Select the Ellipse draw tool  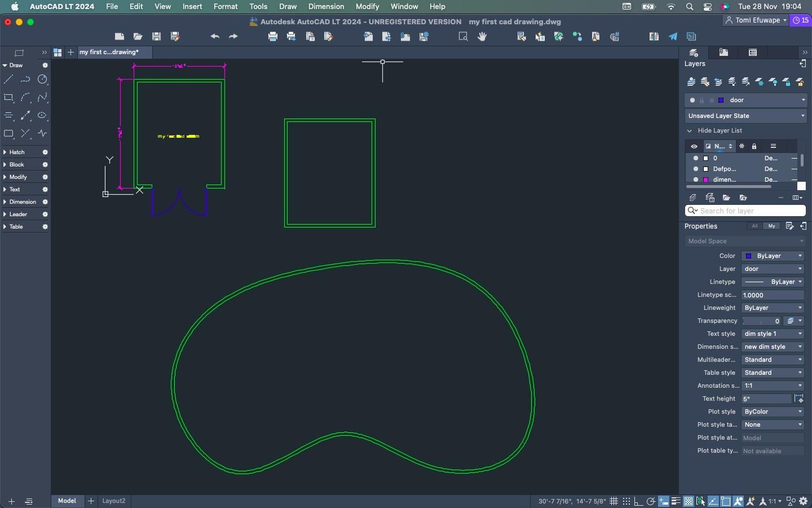pyautogui.click(x=42, y=116)
